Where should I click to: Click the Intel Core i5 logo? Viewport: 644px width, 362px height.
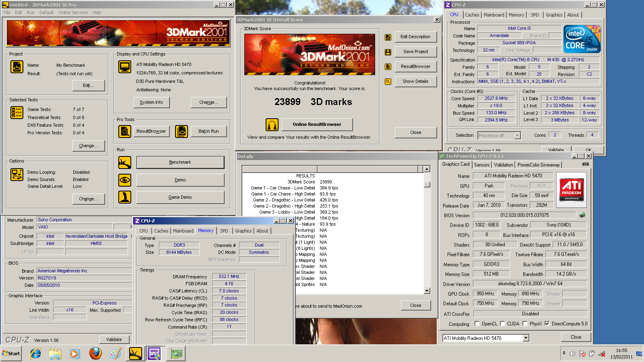pyautogui.click(x=582, y=39)
